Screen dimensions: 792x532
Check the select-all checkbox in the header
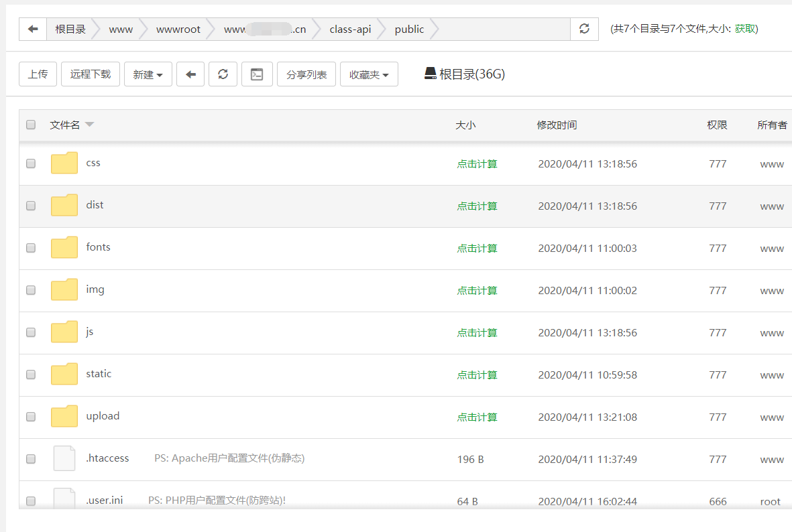30,125
